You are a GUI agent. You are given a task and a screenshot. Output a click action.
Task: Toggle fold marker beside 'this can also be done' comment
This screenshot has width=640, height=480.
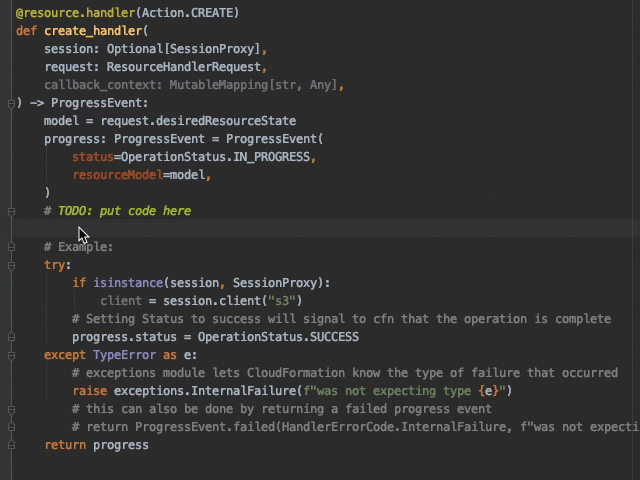point(11,409)
